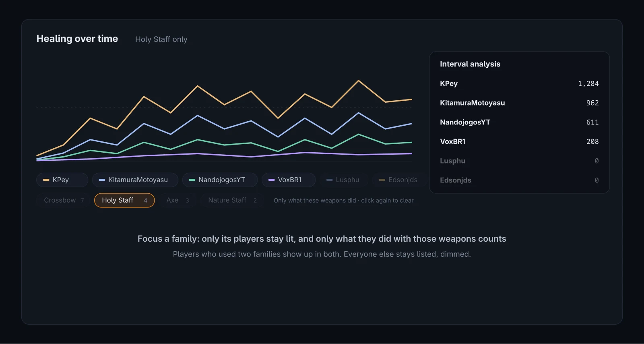Toggle the KPey legend chip
The image size is (644, 344).
pos(62,180)
